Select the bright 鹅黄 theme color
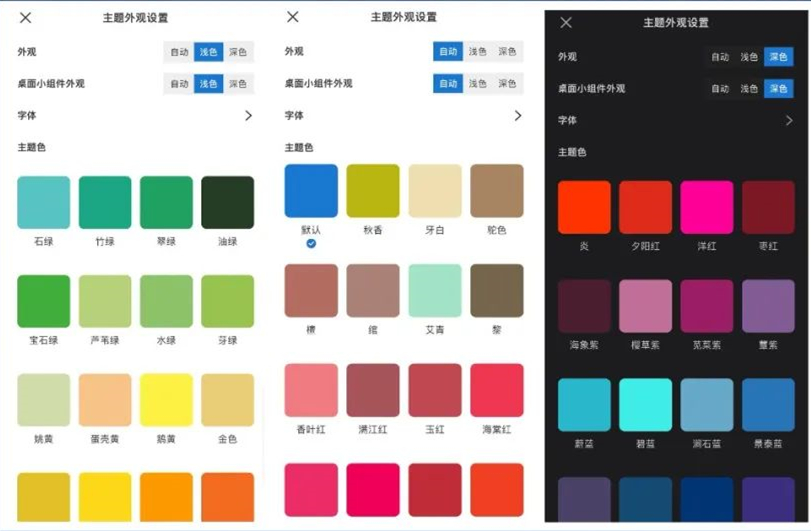The height and width of the screenshot is (531, 811). coord(166,400)
